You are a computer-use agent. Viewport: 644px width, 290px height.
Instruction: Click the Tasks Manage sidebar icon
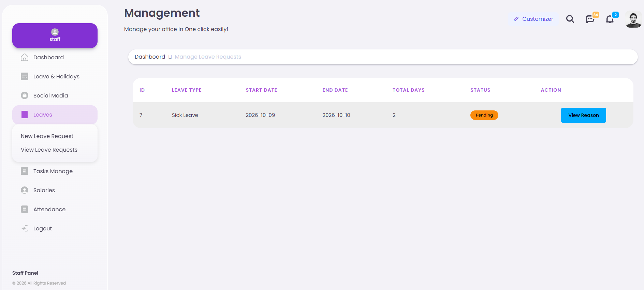point(25,171)
